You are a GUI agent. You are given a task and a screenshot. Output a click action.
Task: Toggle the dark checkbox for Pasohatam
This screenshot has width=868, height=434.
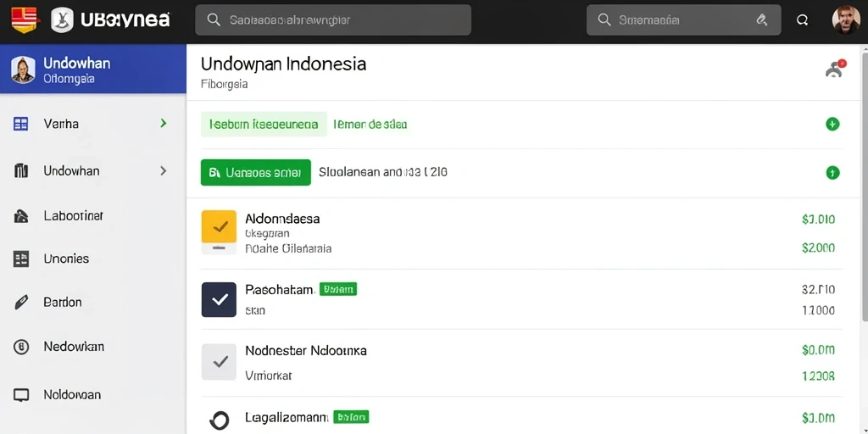[219, 299]
